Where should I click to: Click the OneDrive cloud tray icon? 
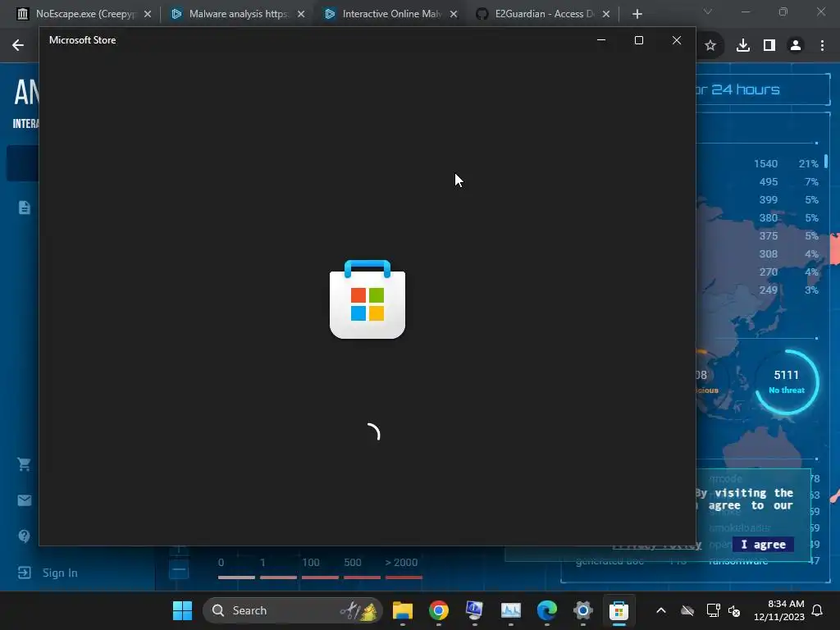pyautogui.click(x=687, y=610)
